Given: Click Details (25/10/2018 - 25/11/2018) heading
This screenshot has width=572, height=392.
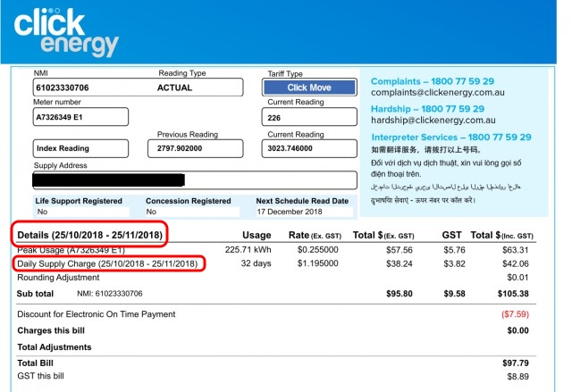Looking at the screenshot, I should click(x=89, y=235).
